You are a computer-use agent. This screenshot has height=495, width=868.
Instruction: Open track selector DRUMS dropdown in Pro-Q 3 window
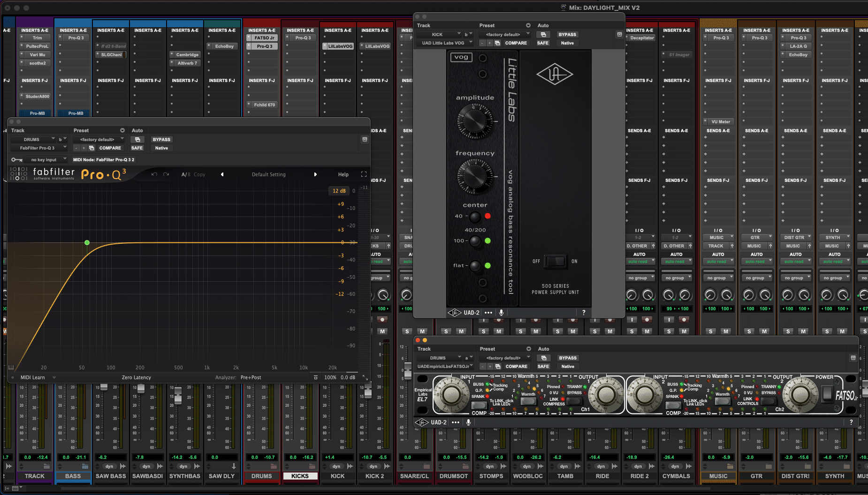pyautogui.click(x=33, y=140)
